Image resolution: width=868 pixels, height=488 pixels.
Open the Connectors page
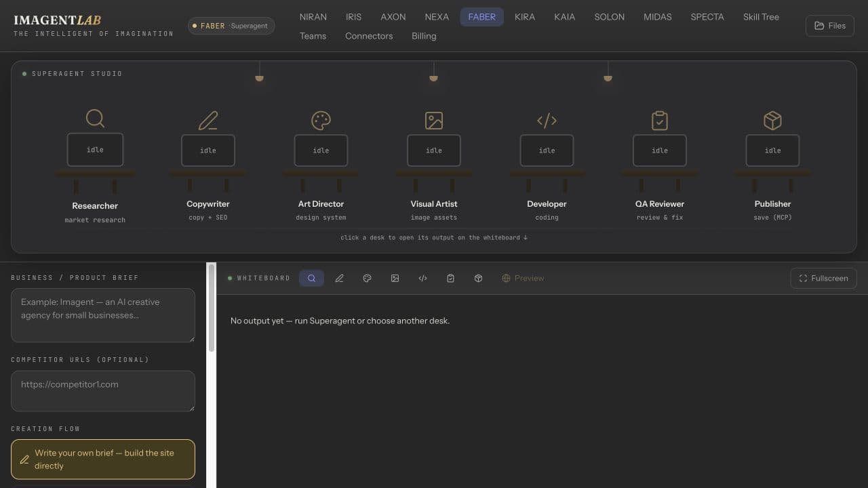(x=369, y=36)
